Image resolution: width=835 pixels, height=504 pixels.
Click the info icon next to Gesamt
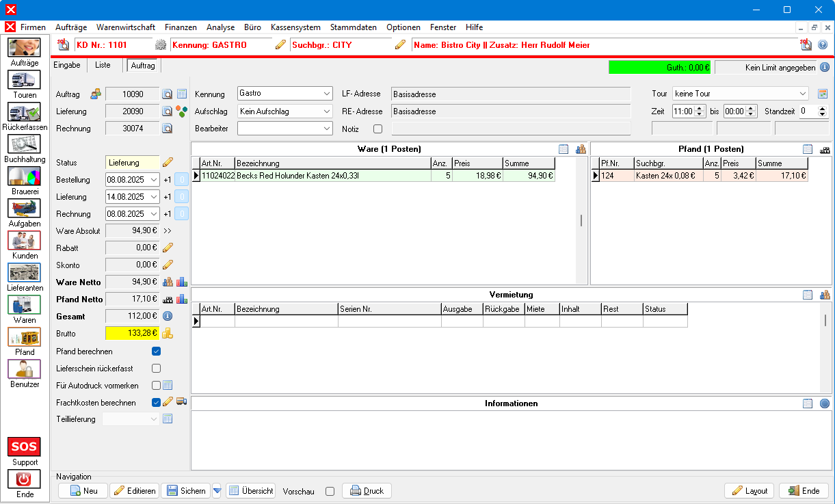167,316
